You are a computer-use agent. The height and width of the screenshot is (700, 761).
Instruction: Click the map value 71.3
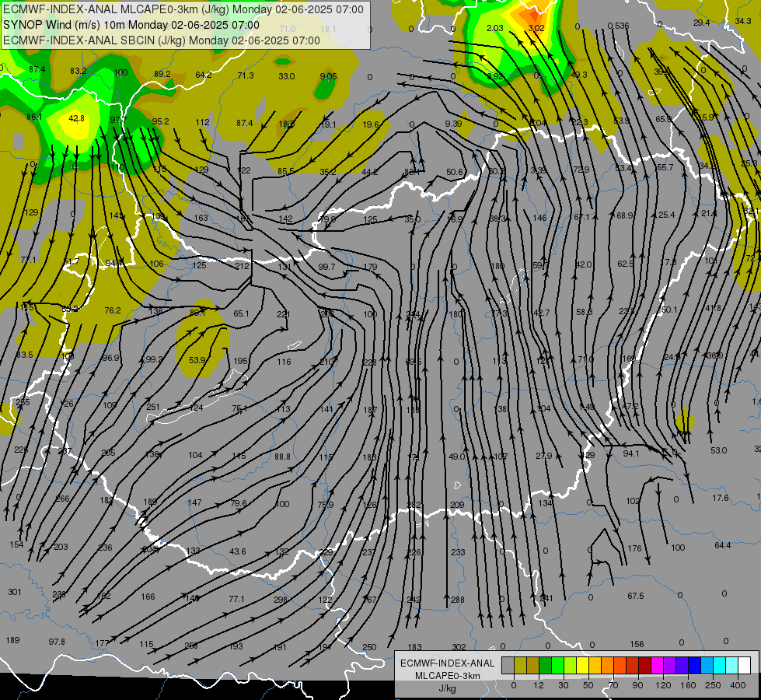pos(246,75)
